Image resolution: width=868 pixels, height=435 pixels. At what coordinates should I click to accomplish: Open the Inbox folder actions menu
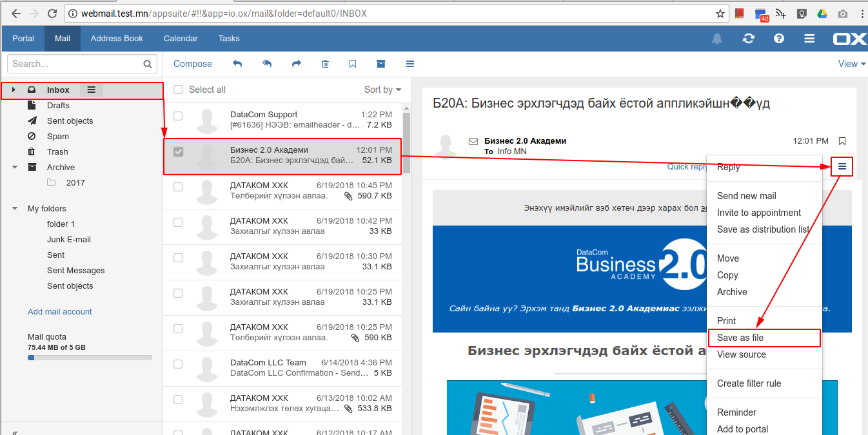click(x=91, y=90)
